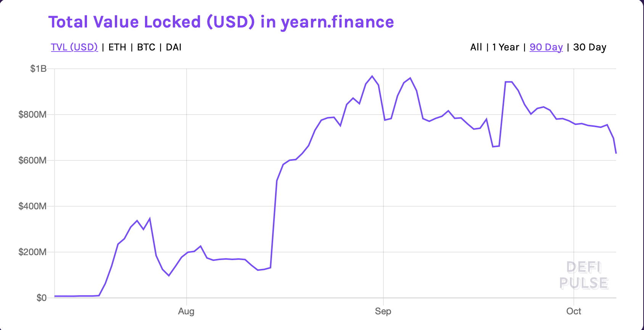Click the yearn.finance chart title
This screenshot has height=330, width=644.
tap(221, 22)
